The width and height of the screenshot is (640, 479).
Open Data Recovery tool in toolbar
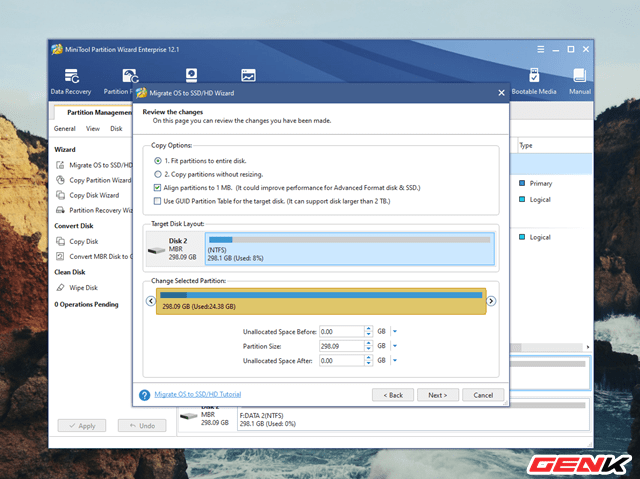pos(71,82)
